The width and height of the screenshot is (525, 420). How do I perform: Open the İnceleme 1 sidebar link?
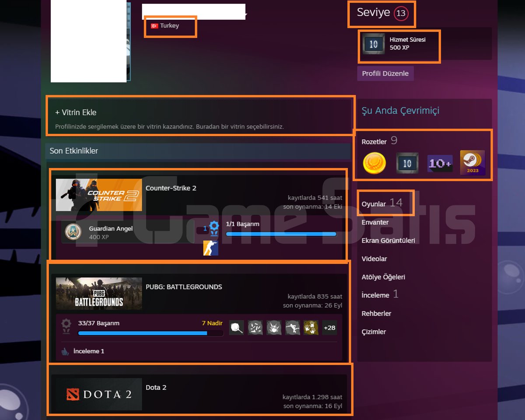click(x=380, y=294)
